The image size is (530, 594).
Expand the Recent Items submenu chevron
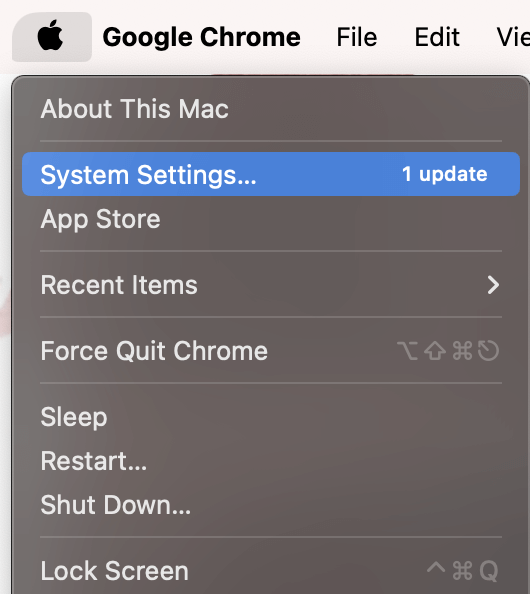493,285
